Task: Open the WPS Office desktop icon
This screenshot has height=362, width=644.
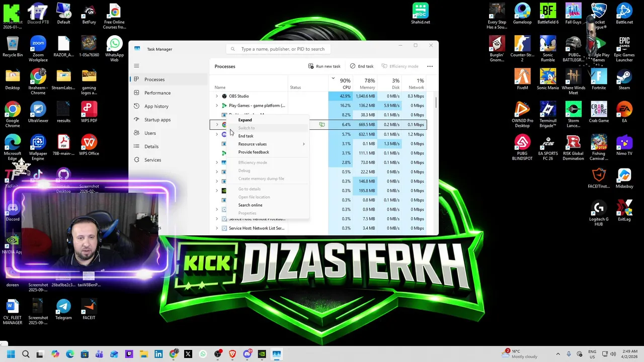Action: point(89,145)
